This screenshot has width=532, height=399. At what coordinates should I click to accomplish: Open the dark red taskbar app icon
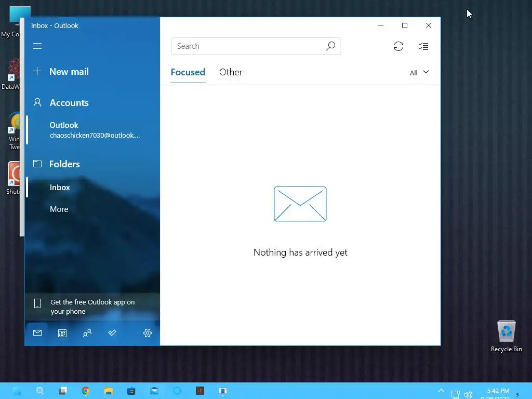pyautogui.click(x=200, y=391)
